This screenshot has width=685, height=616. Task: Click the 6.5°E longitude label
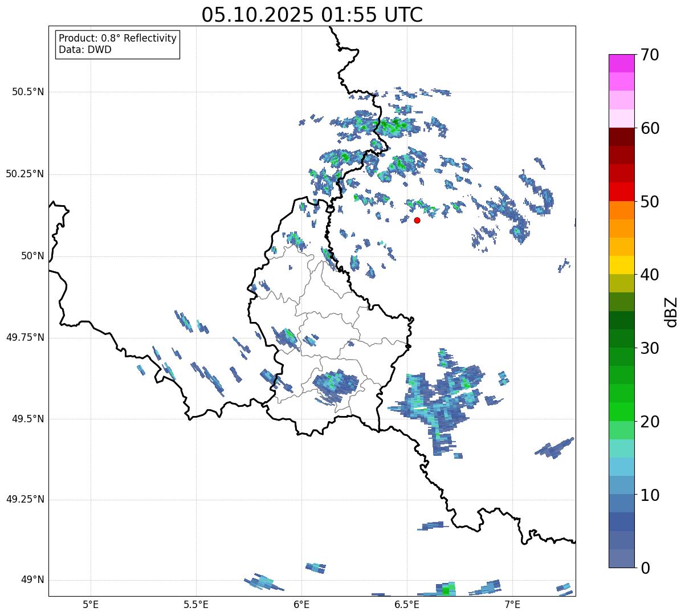(x=407, y=604)
